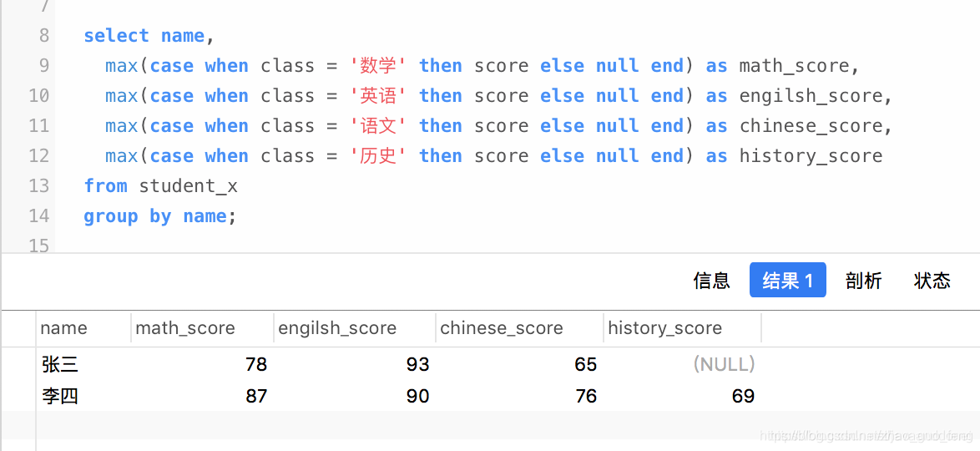Viewport: 980px width, 451px height.
Task: Select english score cell 90
Action: 418,396
